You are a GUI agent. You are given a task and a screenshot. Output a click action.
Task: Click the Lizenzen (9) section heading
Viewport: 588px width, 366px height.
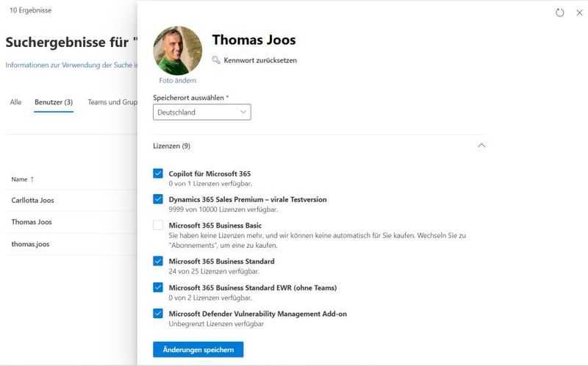(171, 146)
